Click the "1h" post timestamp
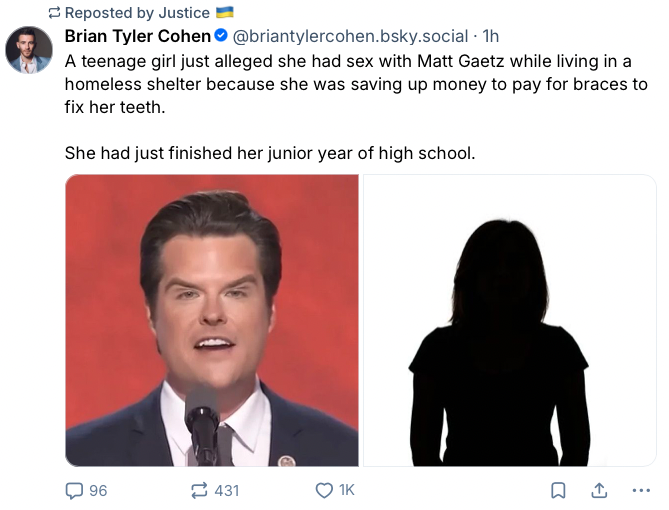The width and height of the screenshot is (669, 510). pos(491,36)
